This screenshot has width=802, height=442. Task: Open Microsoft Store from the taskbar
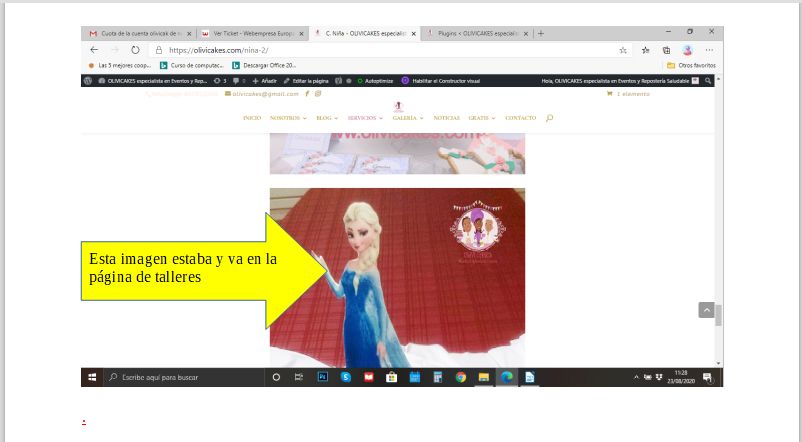[x=392, y=377]
